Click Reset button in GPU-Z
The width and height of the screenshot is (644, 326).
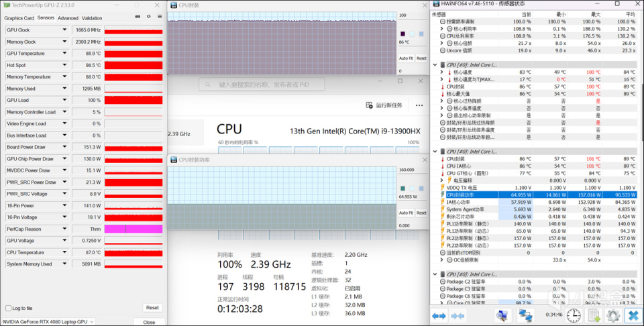point(152,307)
